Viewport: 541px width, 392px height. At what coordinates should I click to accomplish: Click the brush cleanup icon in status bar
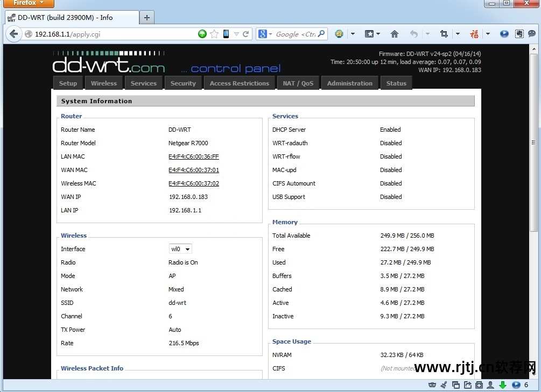point(444,385)
